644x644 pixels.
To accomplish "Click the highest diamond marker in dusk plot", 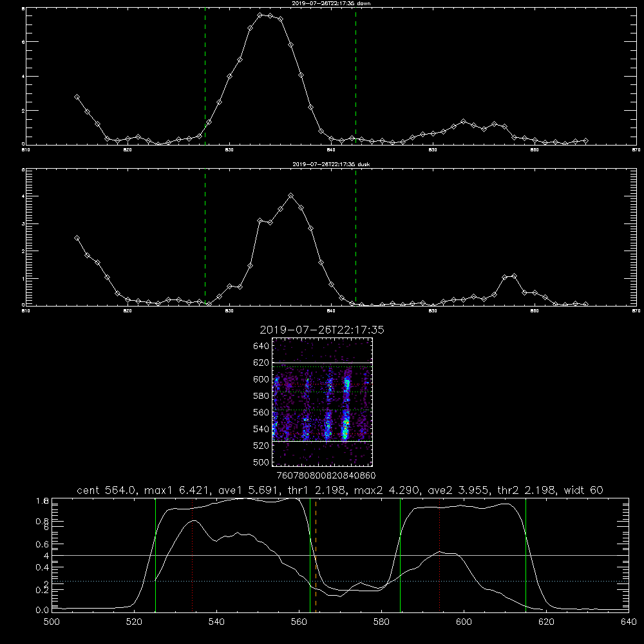I will (x=291, y=196).
